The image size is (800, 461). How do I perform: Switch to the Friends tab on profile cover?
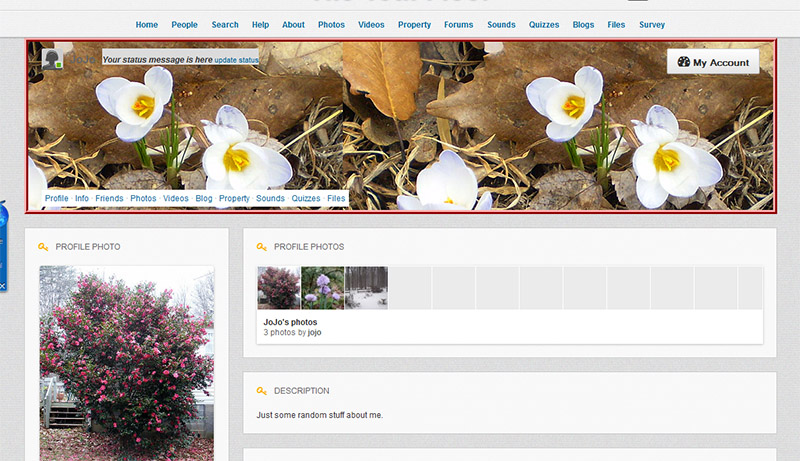109,199
